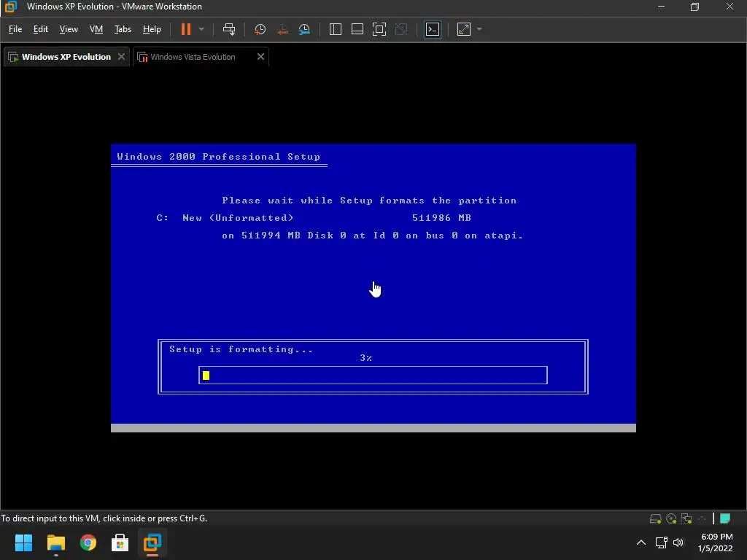
Task: Open the Tabs menu
Action: [x=123, y=29]
